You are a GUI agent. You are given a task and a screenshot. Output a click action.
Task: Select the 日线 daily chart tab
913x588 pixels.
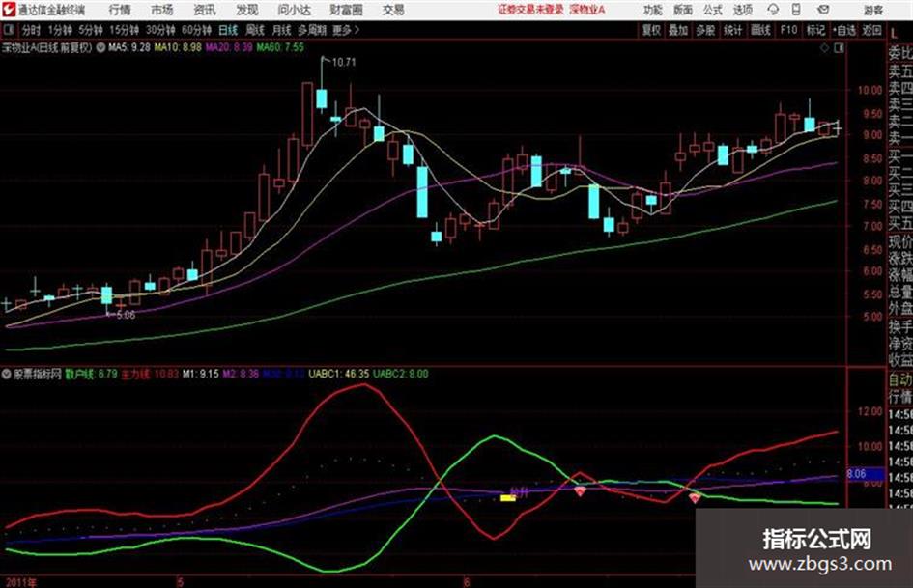click(228, 30)
